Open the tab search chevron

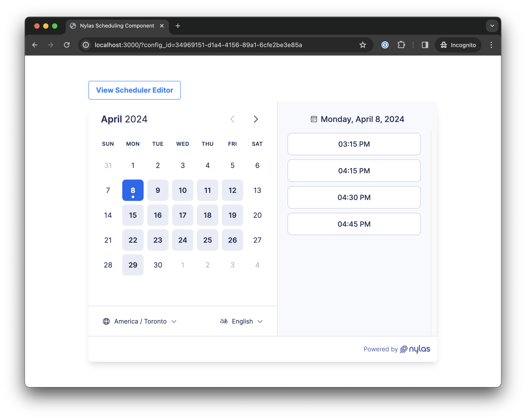click(x=492, y=26)
